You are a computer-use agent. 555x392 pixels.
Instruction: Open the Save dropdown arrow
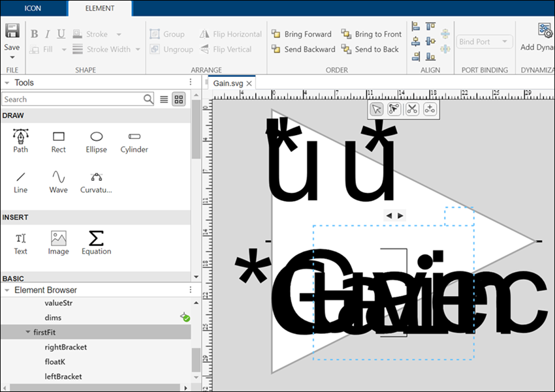tap(12, 57)
